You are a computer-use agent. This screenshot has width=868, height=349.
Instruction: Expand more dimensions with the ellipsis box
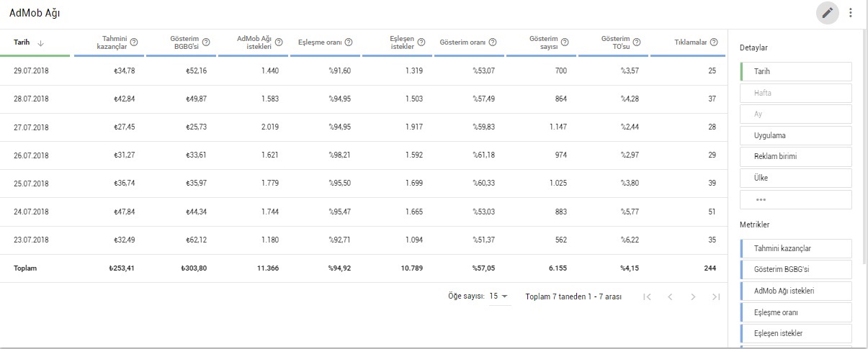click(796, 199)
